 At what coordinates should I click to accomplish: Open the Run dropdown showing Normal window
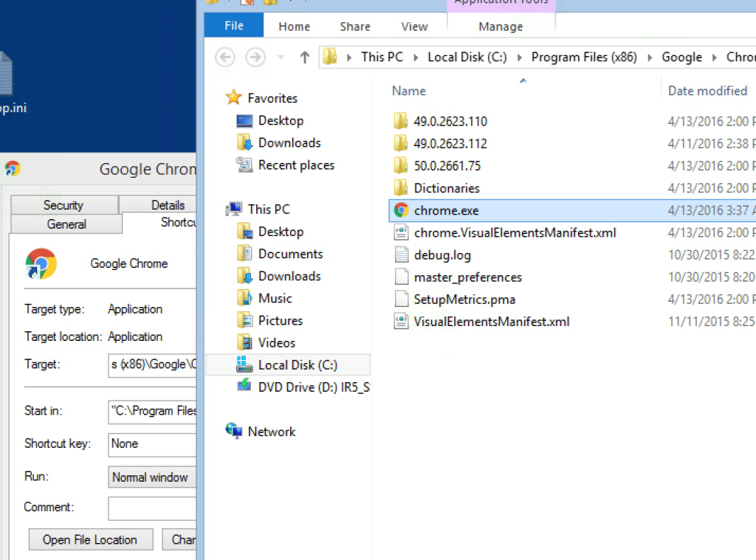click(152, 477)
